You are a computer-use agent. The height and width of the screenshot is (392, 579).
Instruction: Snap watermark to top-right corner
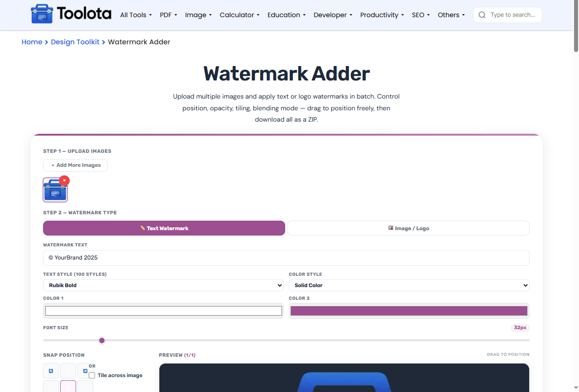tap(85, 371)
